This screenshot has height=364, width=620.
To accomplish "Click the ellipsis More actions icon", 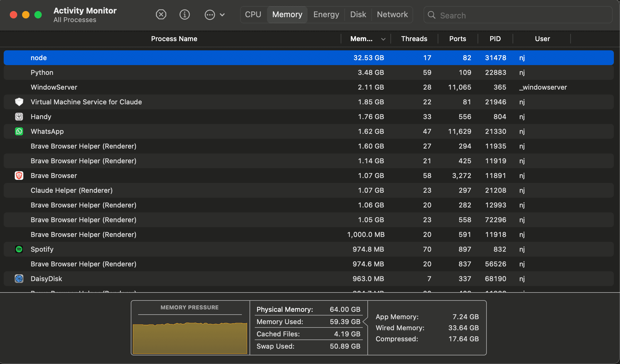I will tap(210, 15).
